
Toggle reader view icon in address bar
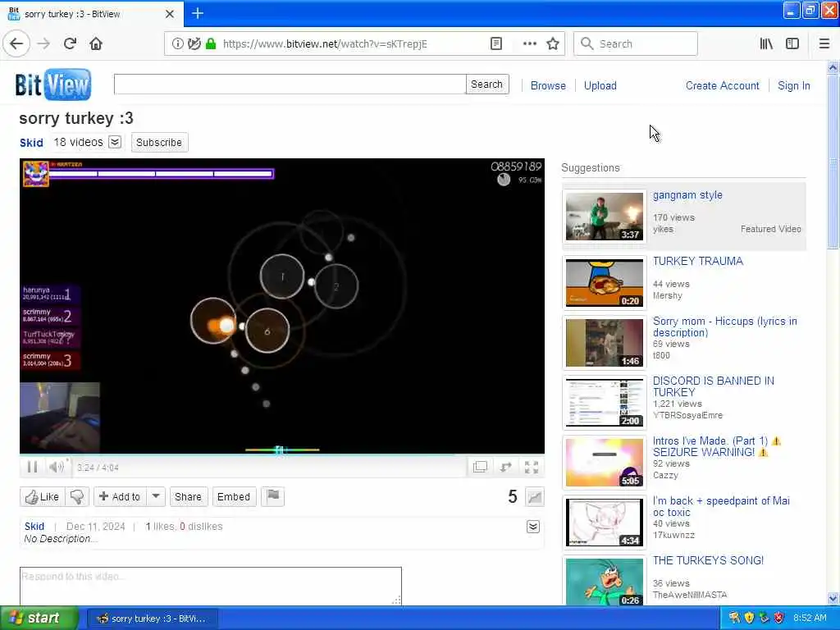point(496,43)
